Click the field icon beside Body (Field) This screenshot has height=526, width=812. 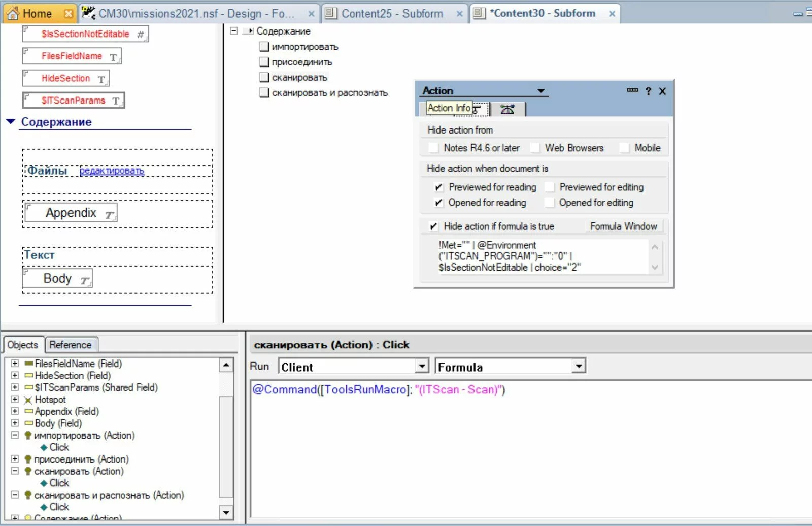click(x=29, y=423)
